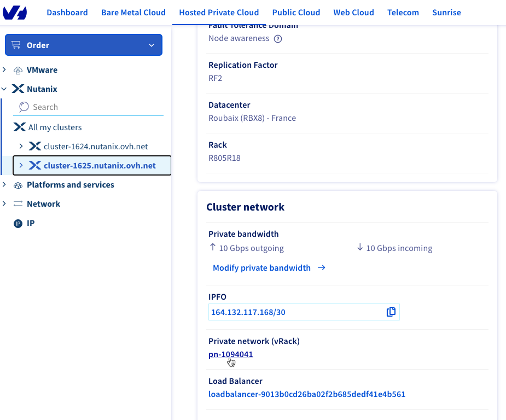This screenshot has width=506, height=420.
Task: Click the Network arrows icon
Action: click(x=18, y=204)
